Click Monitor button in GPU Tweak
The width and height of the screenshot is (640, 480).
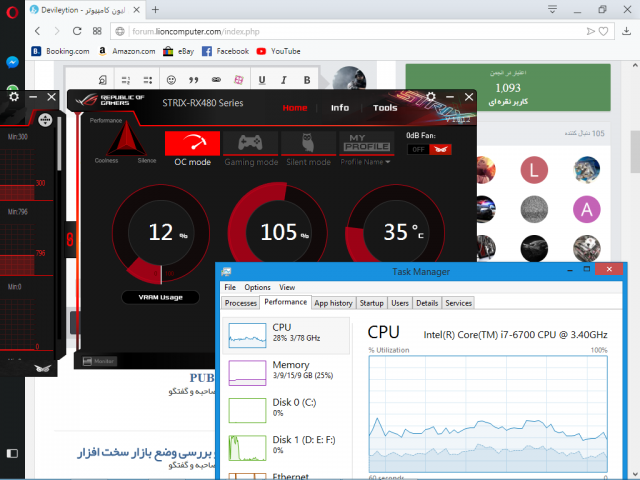pos(99,361)
